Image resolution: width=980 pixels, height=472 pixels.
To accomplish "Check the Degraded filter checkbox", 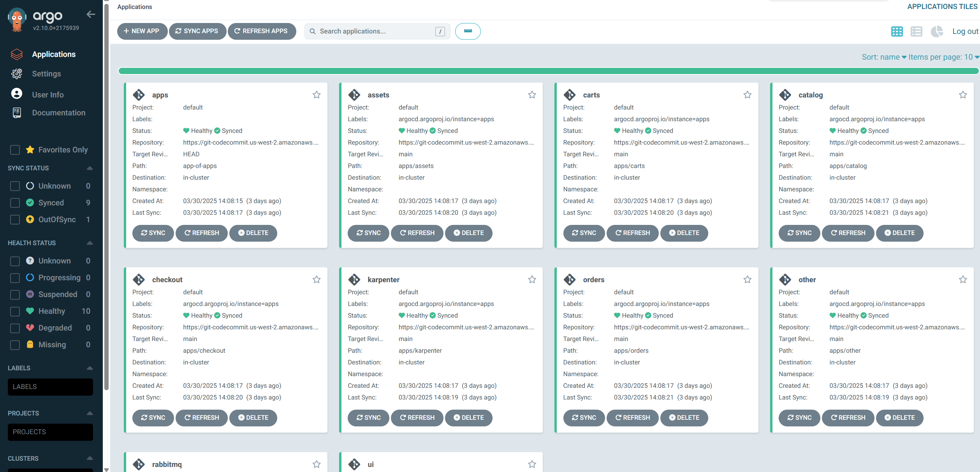I will (15, 328).
